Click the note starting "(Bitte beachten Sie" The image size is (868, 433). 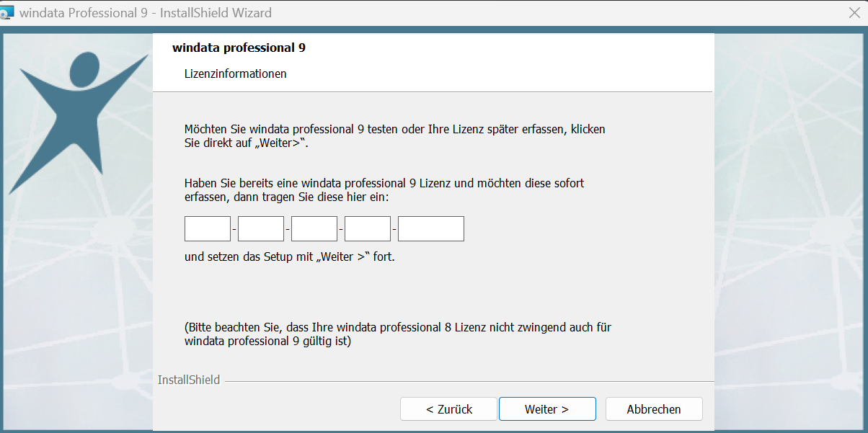(x=398, y=334)
